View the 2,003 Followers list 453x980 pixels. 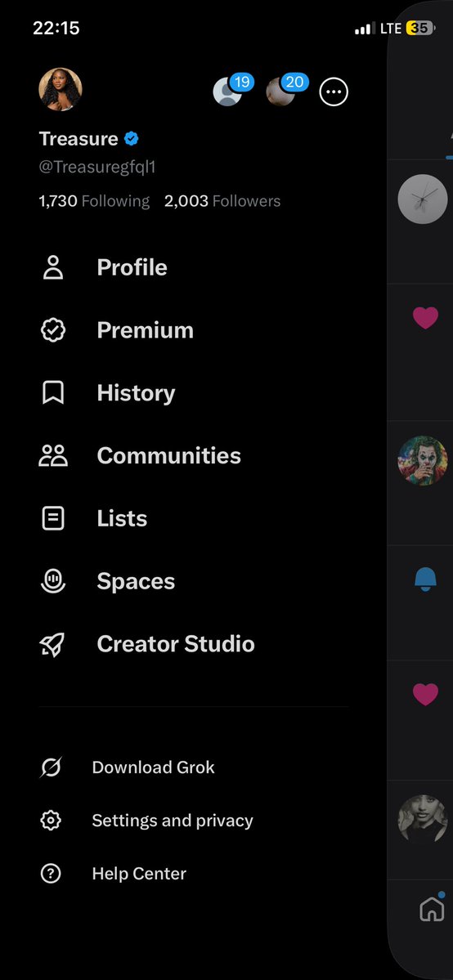tap(222, 201)
